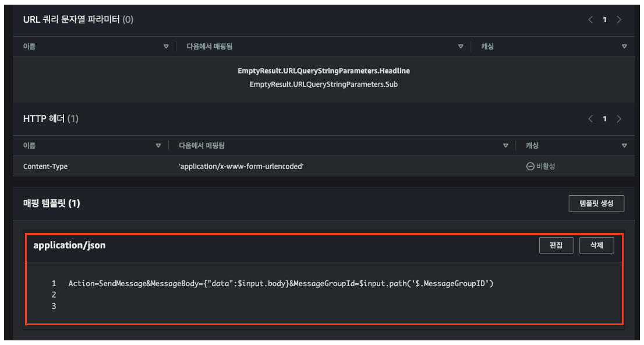
Task: Edit the application/json mapping template
Action: (556, 245)
